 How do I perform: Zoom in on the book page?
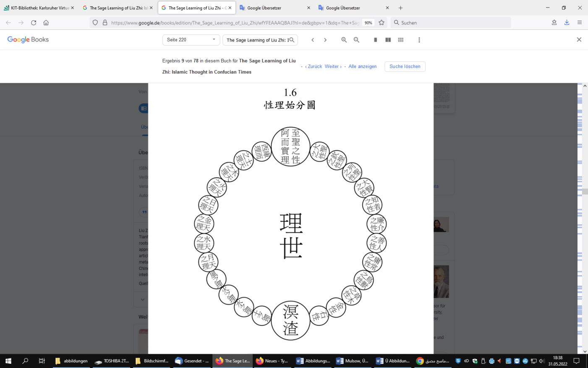click(x=344, y=40)
